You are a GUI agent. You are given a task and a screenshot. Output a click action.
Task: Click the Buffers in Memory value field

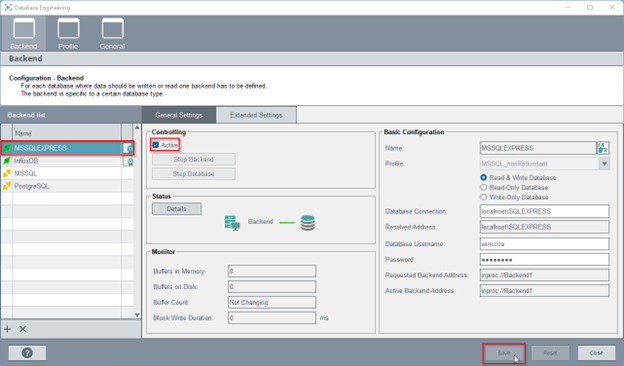[x=272, y=271]
